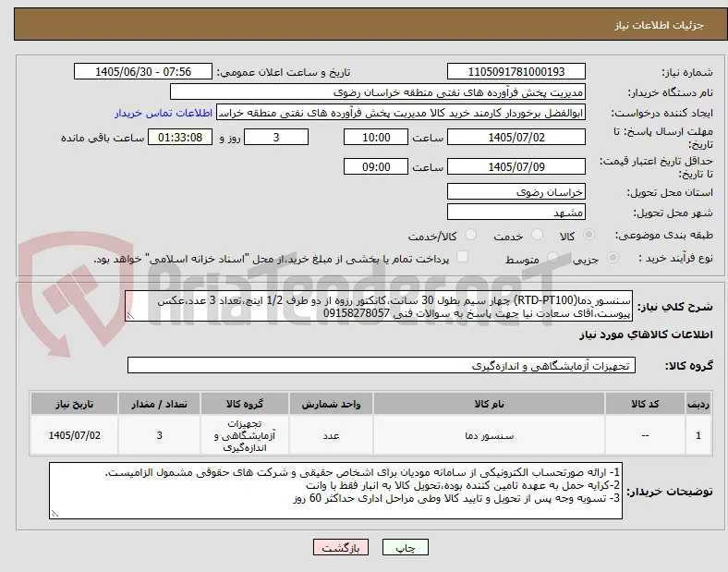
Task: Click the remaining days field showing 3
Action: tap(276, 138)
